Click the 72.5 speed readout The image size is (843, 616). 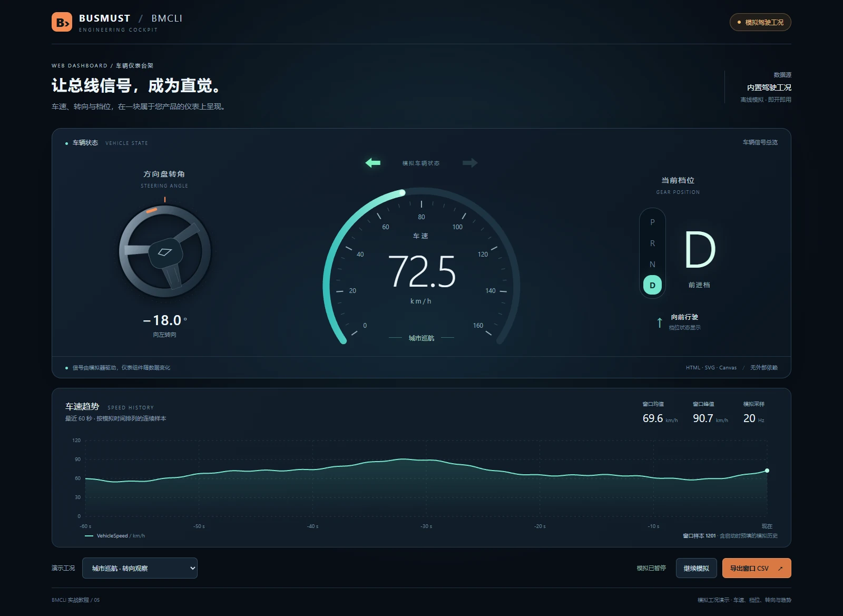(x=421, y=272)
